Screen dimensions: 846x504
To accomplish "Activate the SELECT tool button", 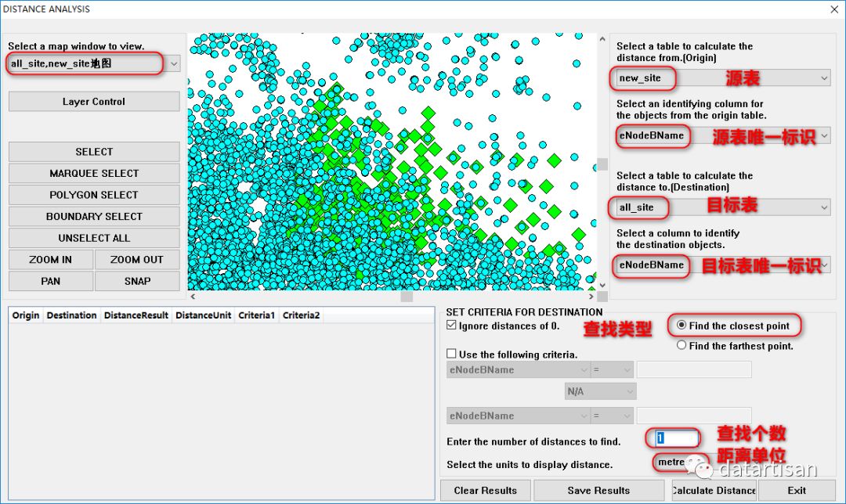I will coord(94,152).
